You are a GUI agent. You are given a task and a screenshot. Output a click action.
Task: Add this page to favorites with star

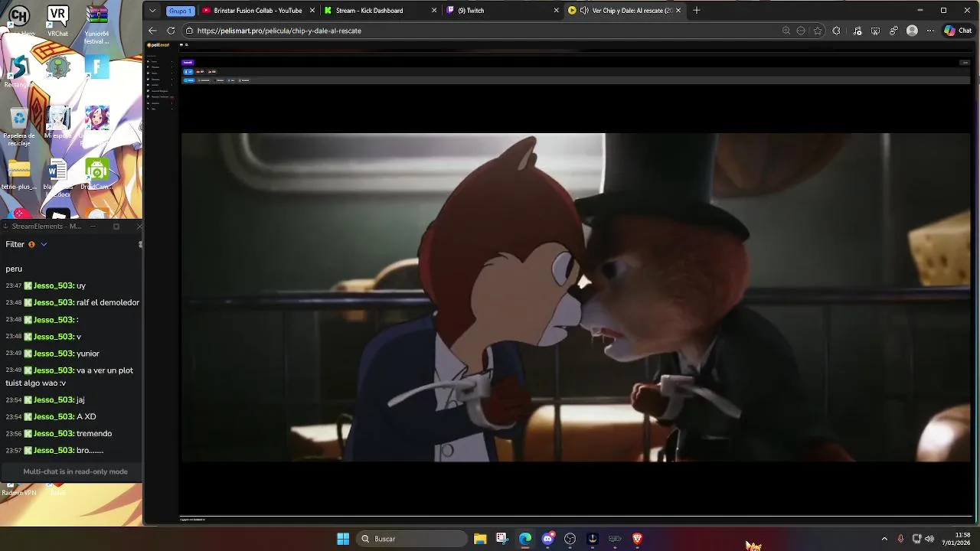click(x=818, y=31)
